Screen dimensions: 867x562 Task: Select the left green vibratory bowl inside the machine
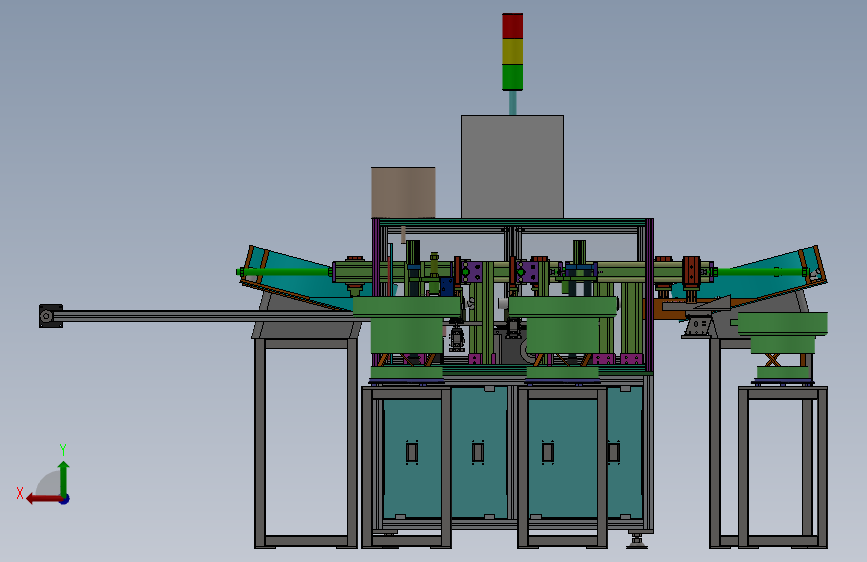[407, 325]
